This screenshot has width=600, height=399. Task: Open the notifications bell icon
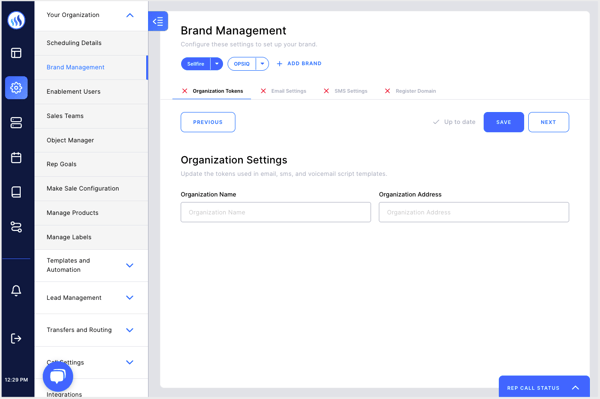click(16, 290)
